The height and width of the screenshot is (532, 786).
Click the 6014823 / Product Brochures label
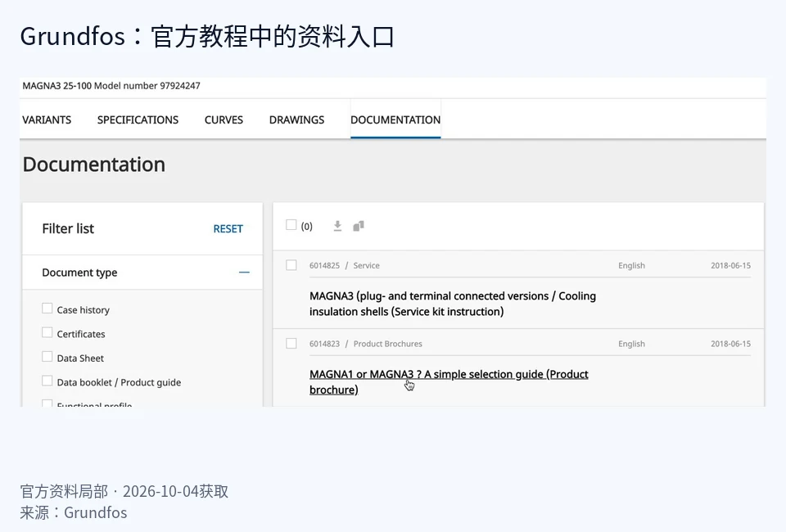click(366, 344)
